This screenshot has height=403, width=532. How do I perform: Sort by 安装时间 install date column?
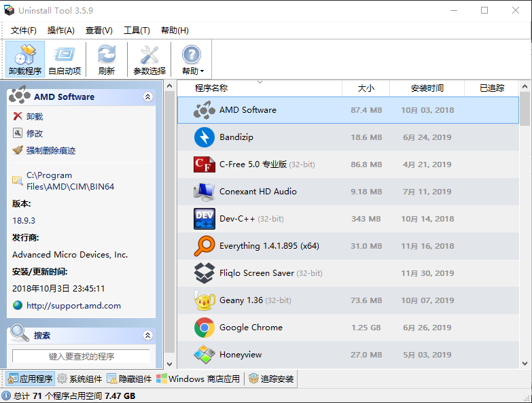point(427,88)
